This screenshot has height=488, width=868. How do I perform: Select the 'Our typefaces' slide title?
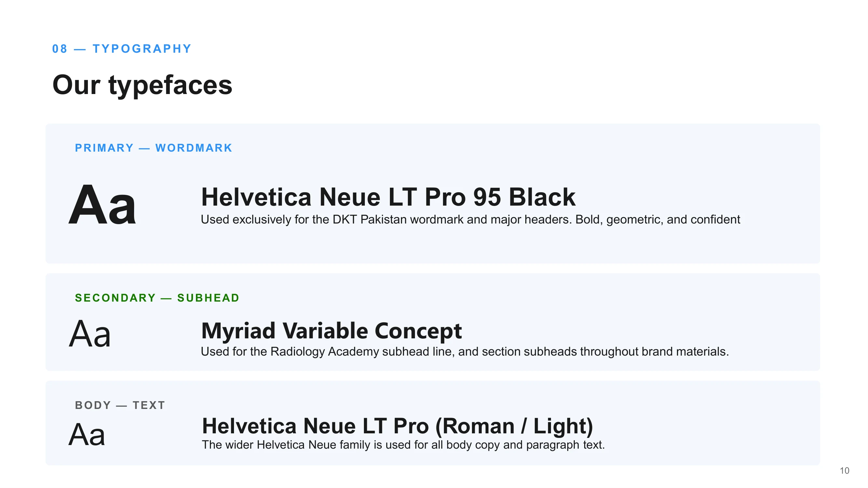(142, 85)
